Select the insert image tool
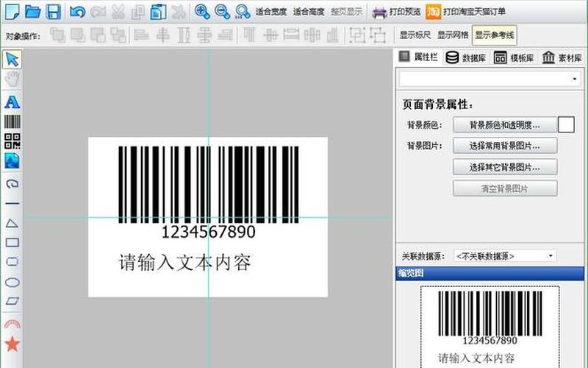588x368 pixels. pyautogui.click(x=12, y=160)
